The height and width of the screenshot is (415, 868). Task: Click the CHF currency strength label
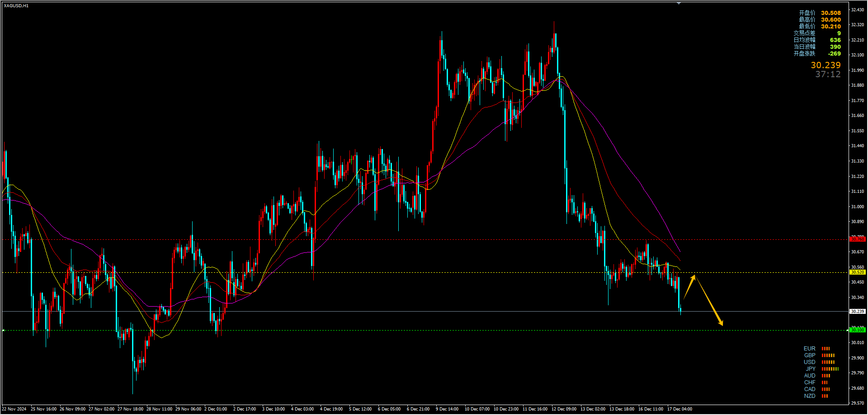click(x=810, y=382)
